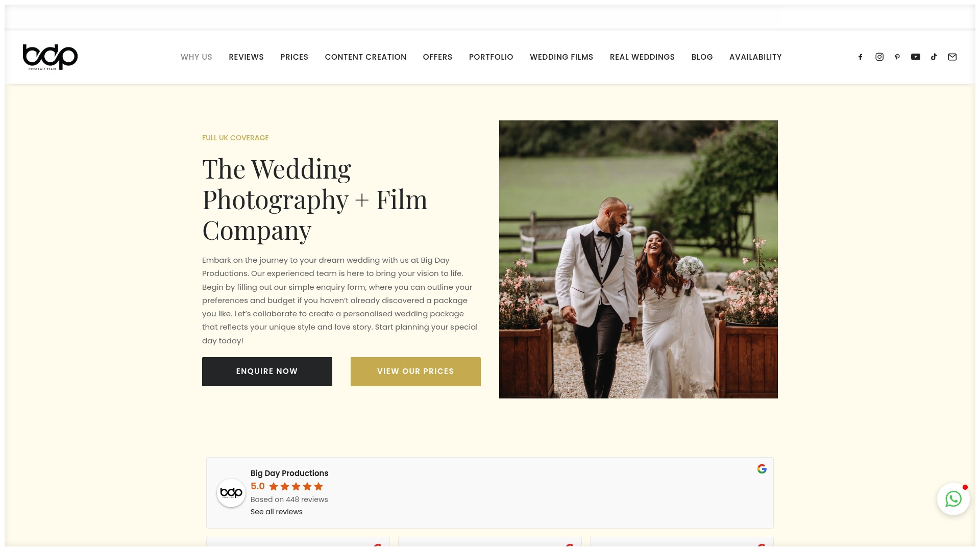
Task: Open the See all reviews link
Action: click(276, 511)
